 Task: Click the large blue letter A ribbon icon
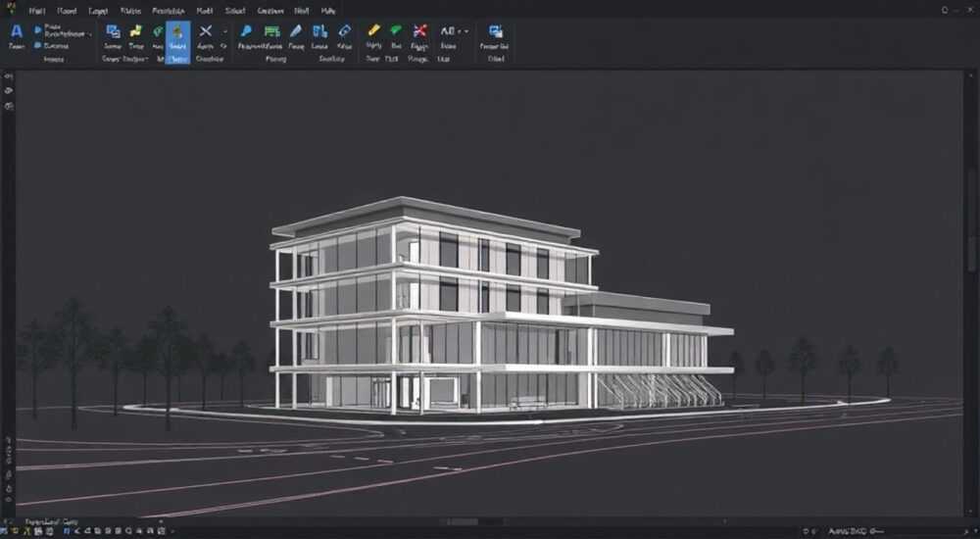click(x=17, y=30)
